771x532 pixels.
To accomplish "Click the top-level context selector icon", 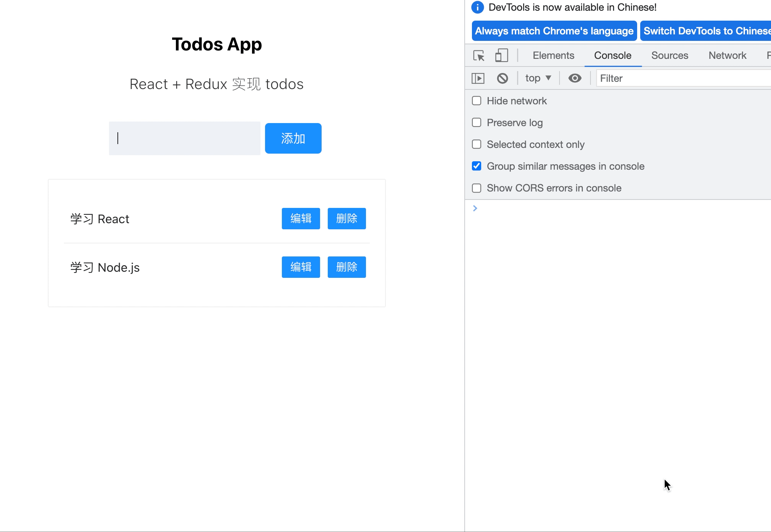I will 537,78.
